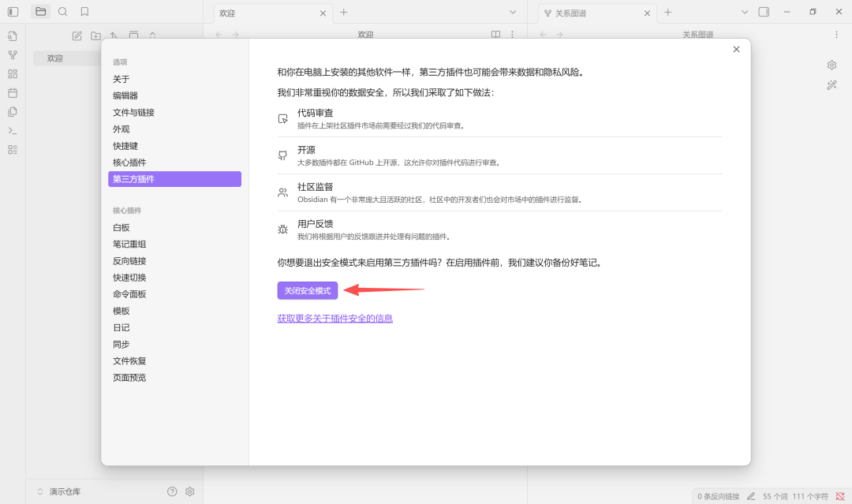Viewport: 852px width, 504px height.
Task: Click the 关闭安全模式 button
Action: point(308,290)
